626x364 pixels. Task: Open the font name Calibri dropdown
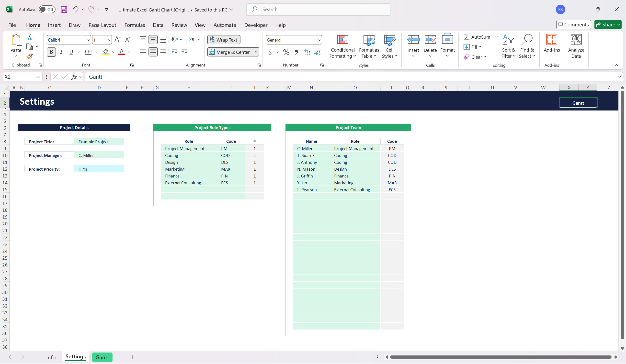click(x=88, y=40)
